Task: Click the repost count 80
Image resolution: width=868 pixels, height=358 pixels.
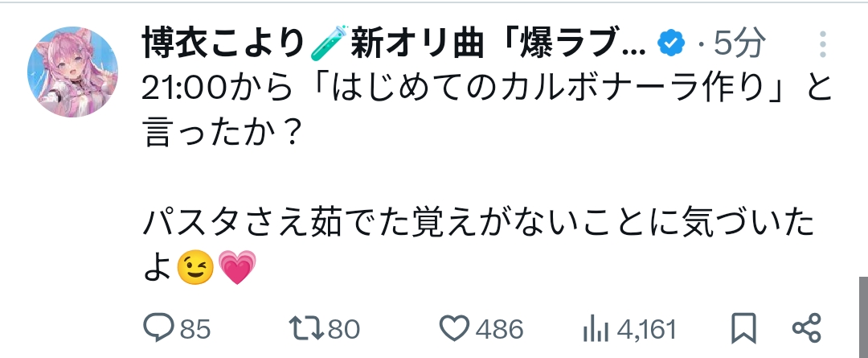Action: coord(343,329)
